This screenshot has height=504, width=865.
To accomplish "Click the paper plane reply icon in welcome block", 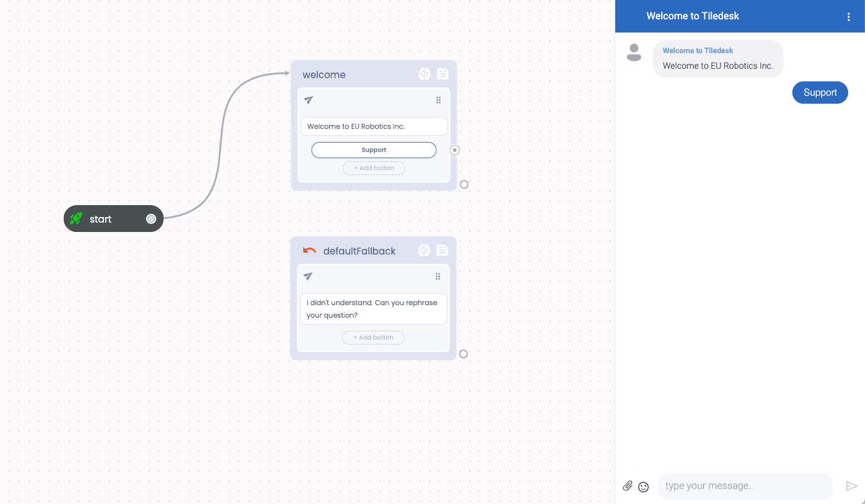I will point(309,100).
